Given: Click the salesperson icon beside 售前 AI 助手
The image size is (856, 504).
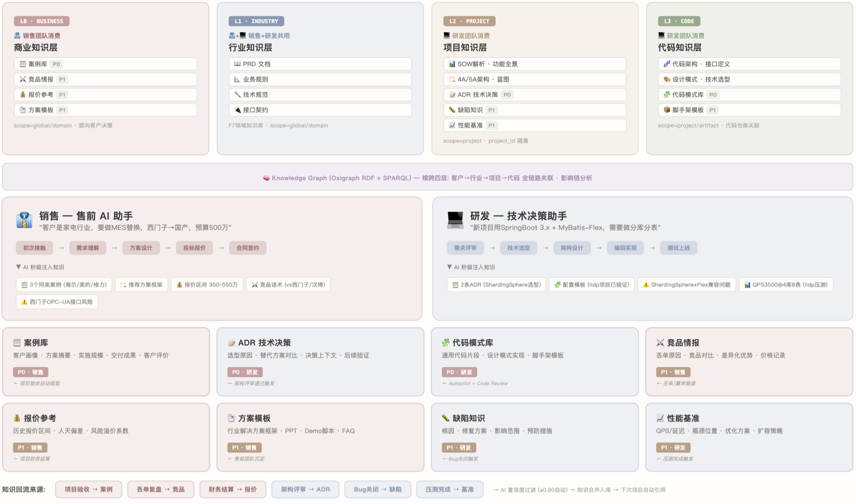Looking at the screenshot, I should point(24,220).
